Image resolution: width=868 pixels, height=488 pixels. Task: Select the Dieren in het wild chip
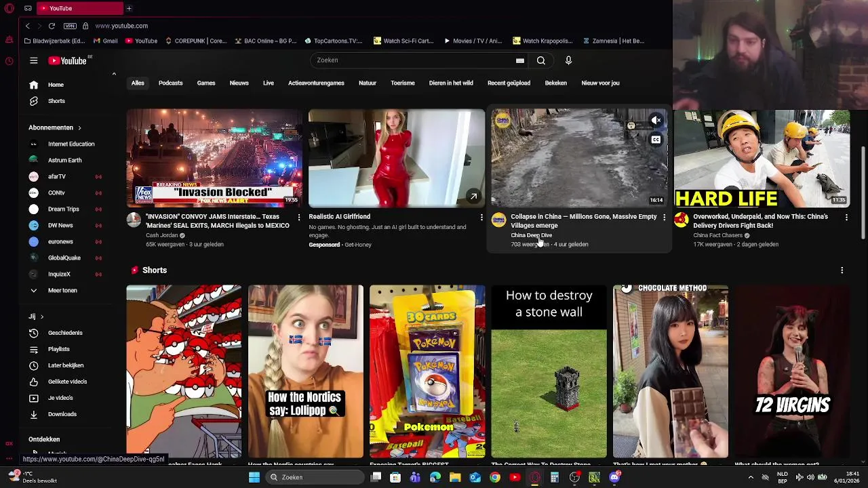(451, 83)
